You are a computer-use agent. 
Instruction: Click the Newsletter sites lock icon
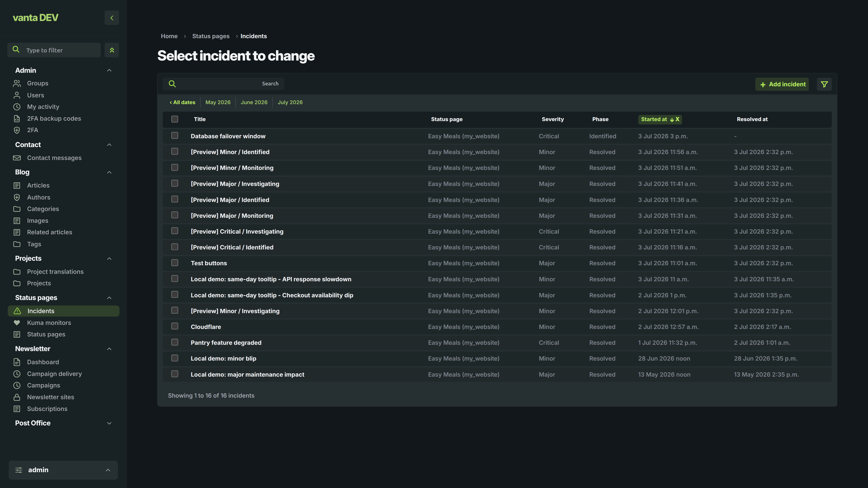17,397
